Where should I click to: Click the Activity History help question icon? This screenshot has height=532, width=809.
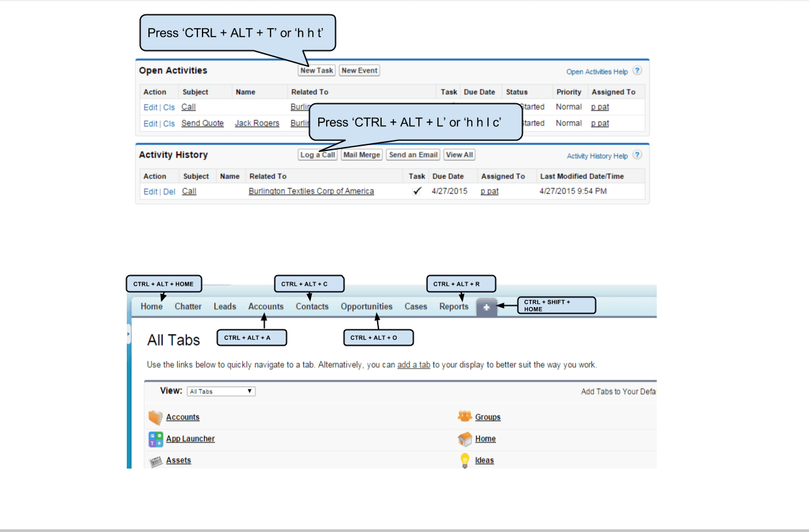point(637,155)
